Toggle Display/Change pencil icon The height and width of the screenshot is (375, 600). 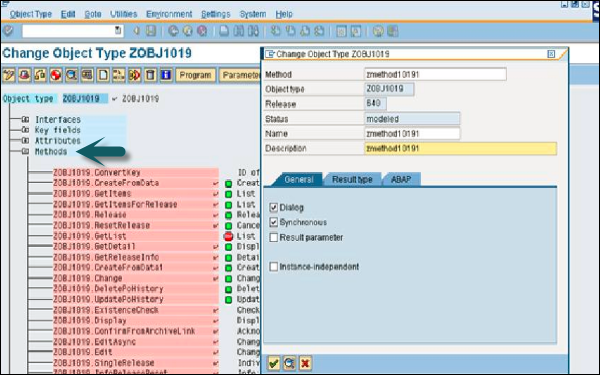coord(9,75)
